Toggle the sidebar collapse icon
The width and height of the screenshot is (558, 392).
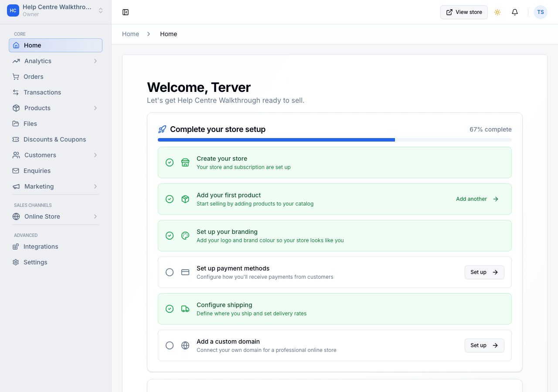(x=126, y=12)
